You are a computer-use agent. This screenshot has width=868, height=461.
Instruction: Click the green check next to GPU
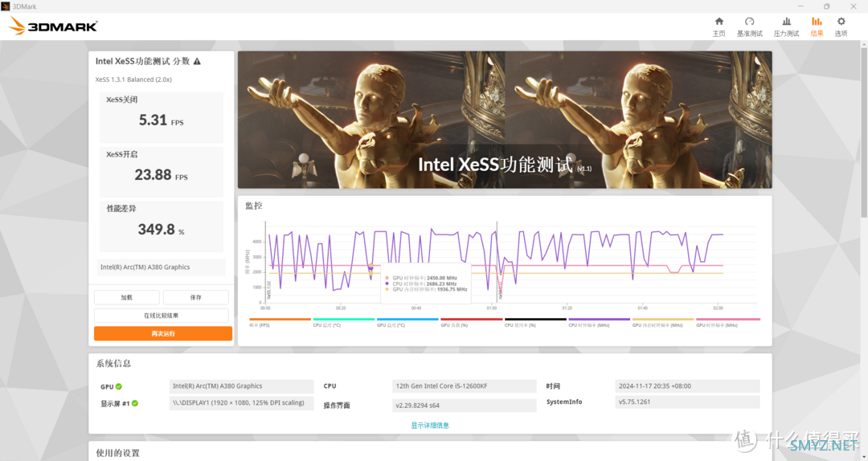(119, 387)
